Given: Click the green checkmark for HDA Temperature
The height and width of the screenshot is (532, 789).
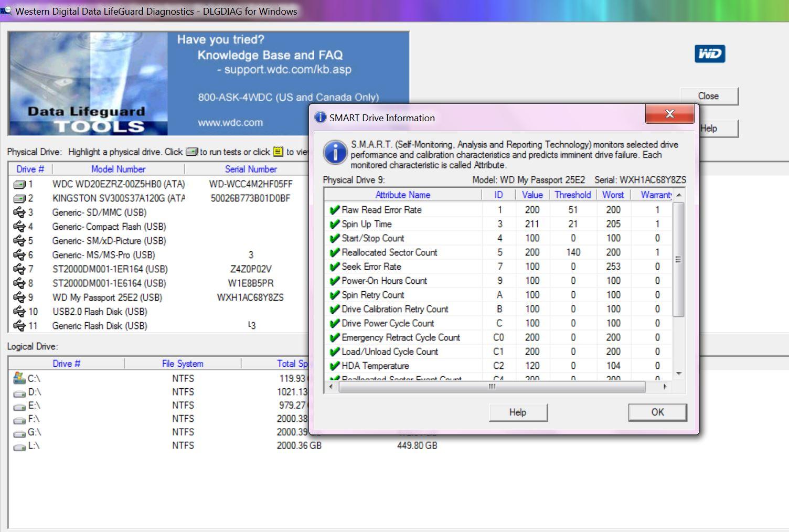Looking at the screenshot, I should [x=334, y=366].
